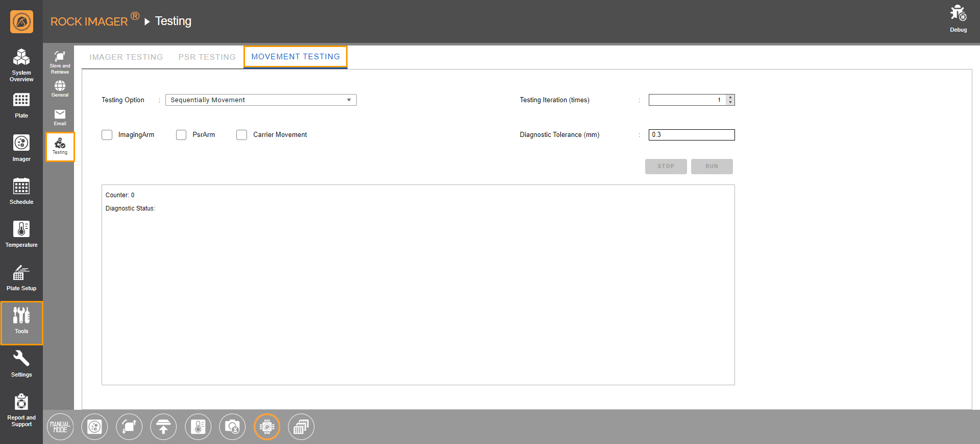Viewport: 980px width, 444px height.
Task: Go to Temperature in the sidebar
Action: [x=21, y=234]
